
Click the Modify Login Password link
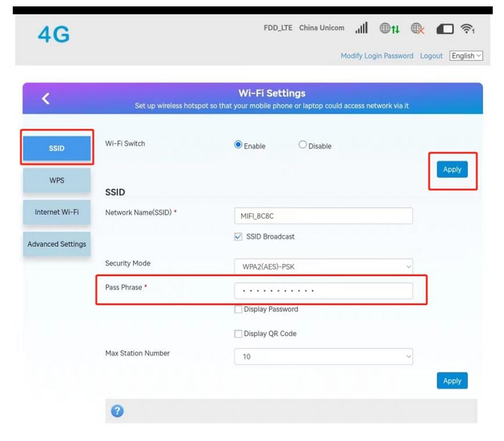(377, 56)
